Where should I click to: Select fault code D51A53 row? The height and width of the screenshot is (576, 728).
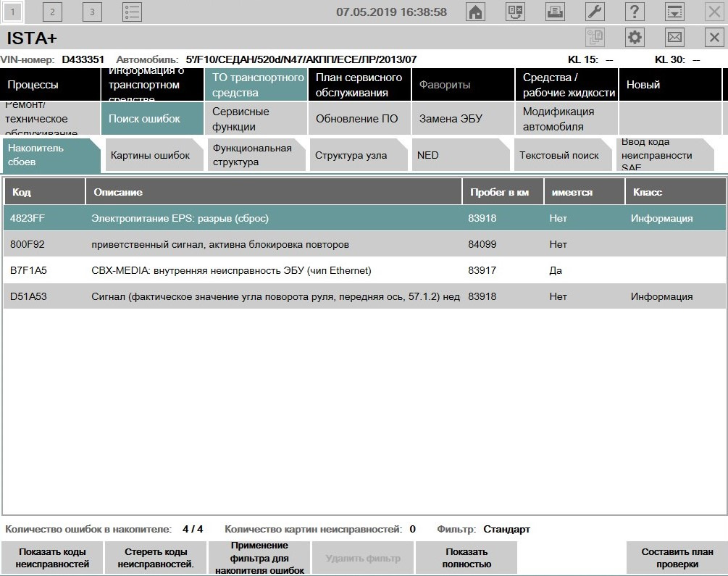[x=364, y=296]
